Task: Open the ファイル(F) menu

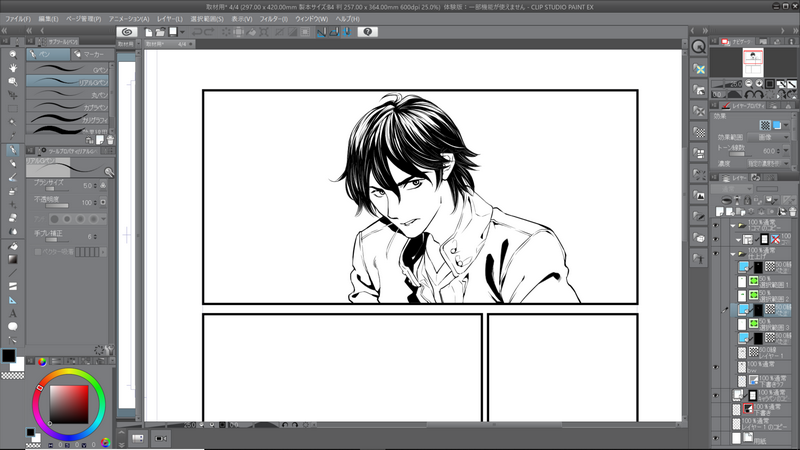Action: click(x=18, y=19)
